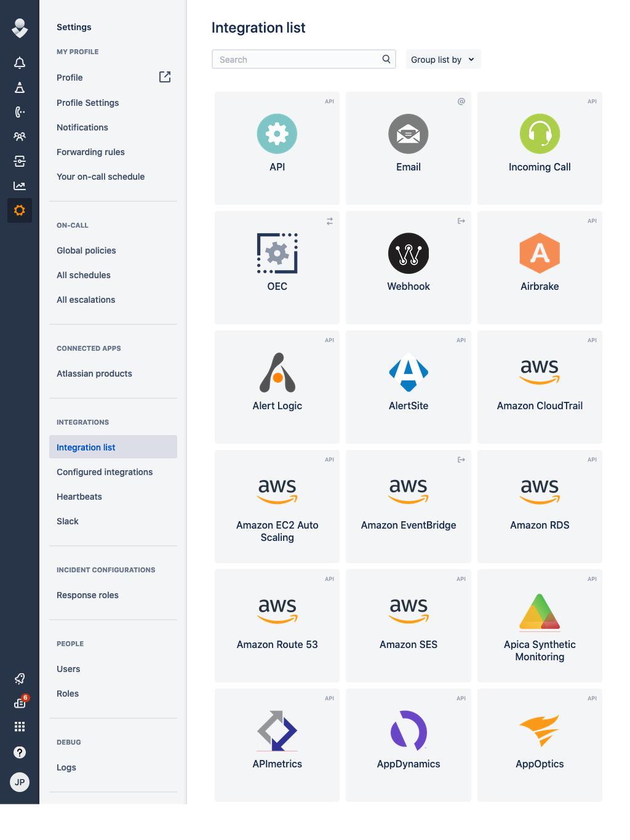Screen dimensions: 630x840
Task: Switch to Configured integrations
Action: [105, 472]
